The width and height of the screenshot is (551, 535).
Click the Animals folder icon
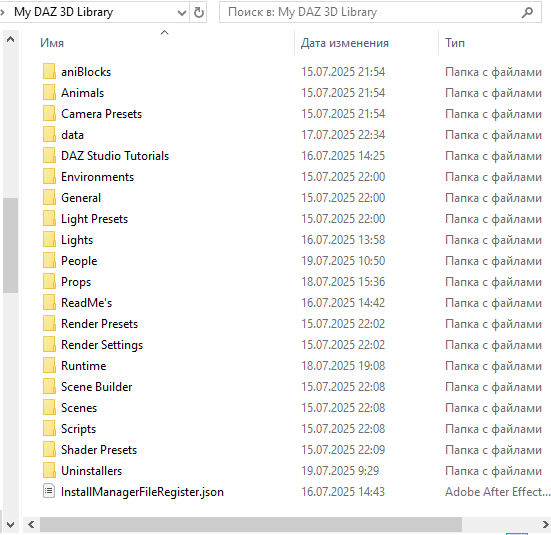(49, 92)
